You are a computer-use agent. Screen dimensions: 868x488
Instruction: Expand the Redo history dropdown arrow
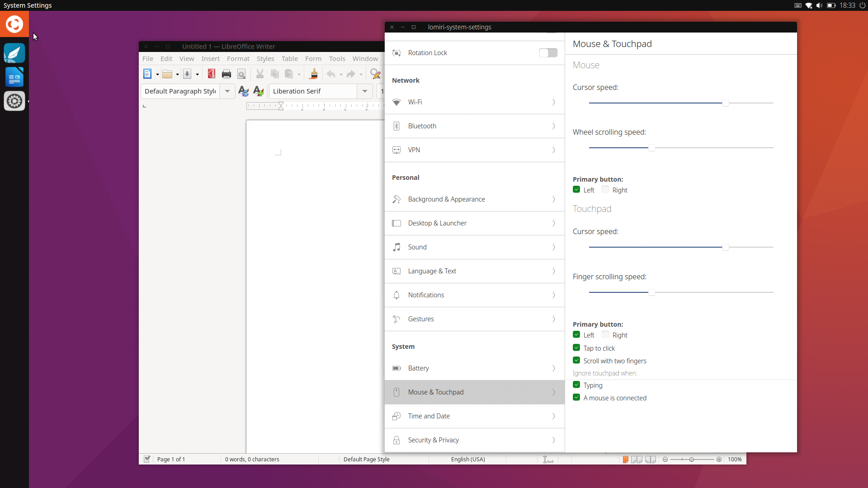pyautogui.click(x=361, y=75)
